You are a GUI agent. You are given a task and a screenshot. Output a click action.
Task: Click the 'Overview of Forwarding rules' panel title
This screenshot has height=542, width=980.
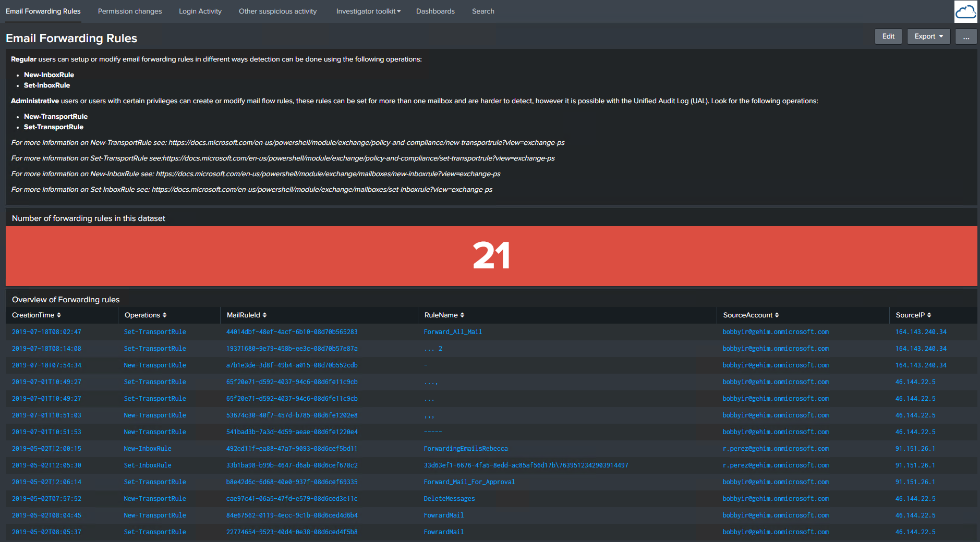point(66,300)
